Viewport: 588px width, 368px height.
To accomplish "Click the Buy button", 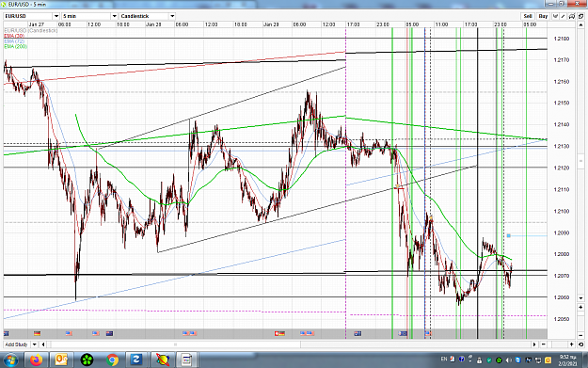I will point(544,16).
